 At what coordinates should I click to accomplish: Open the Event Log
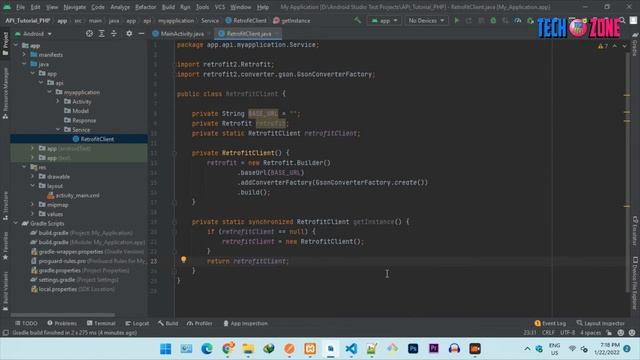coord(550,323)
